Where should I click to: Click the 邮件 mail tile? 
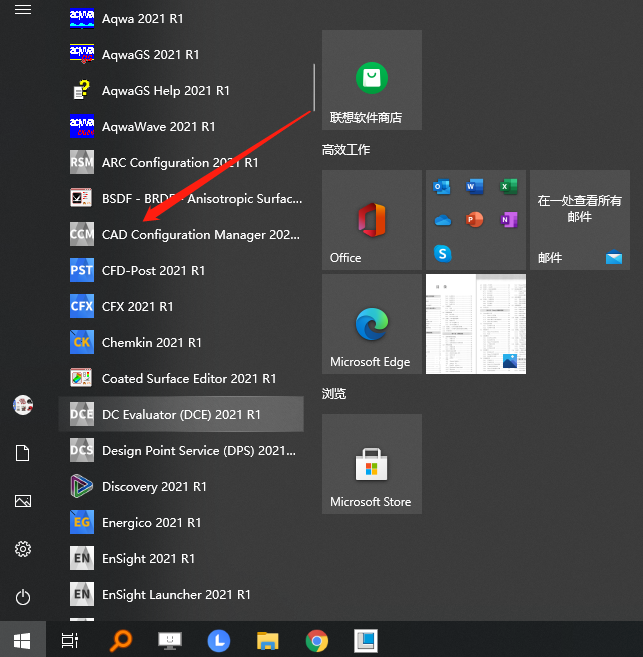coord(580,220)
